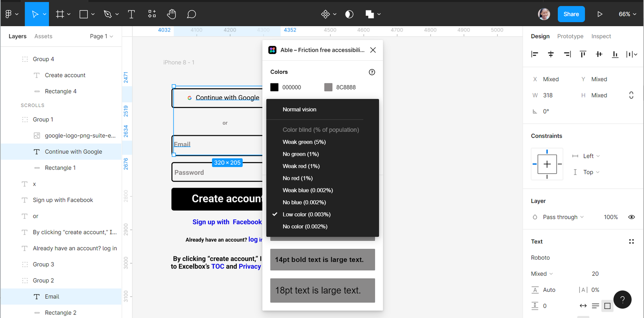The image size is (644, 318).
Task: Select the Sign up with Facebook layer
Action: [x=63, y=200]
